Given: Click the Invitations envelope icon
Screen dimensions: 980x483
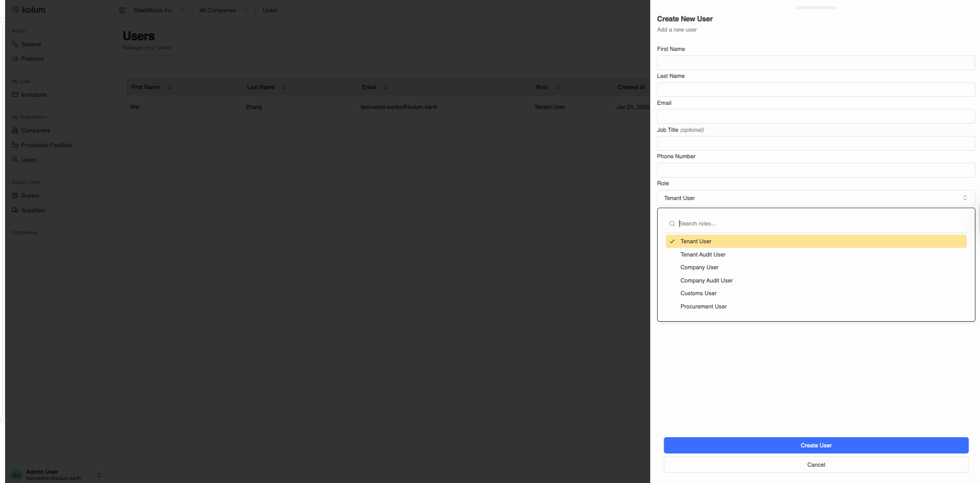Looking at the screenshot, I should [15, 95].
